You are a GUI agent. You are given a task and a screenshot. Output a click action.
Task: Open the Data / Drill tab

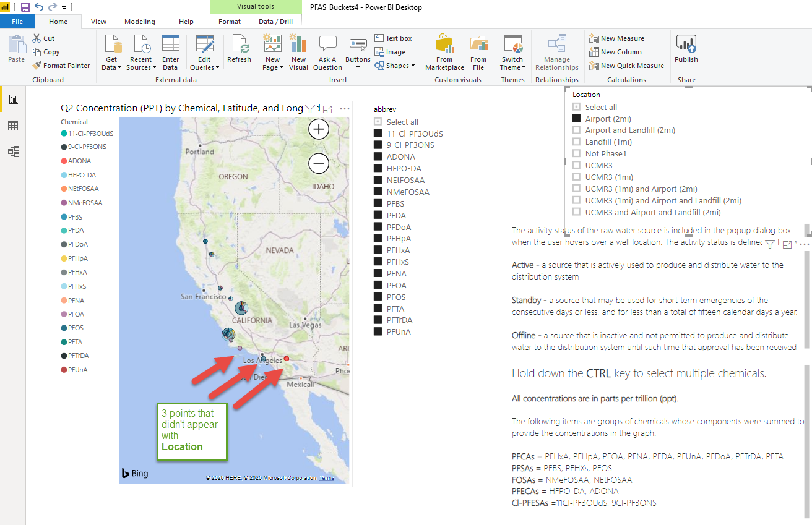pyautogui.click(x=275, y=22)
